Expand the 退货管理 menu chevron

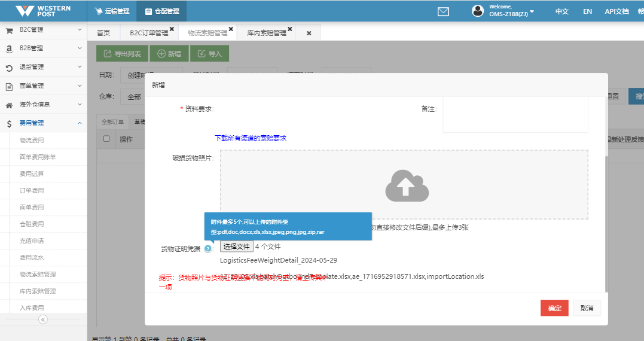click(80, 66)
